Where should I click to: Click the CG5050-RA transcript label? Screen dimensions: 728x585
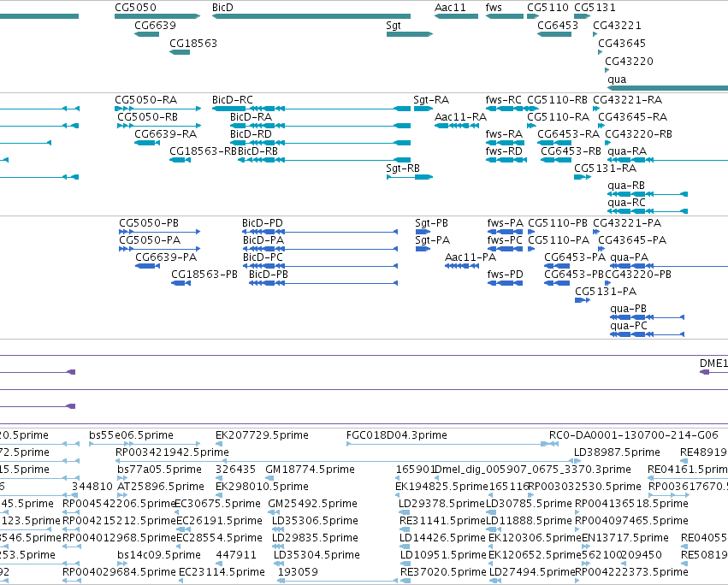145,100
